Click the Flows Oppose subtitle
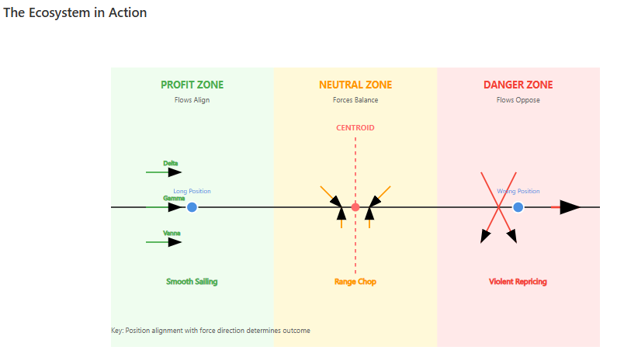The image size is (617, 364). point(518,100)
